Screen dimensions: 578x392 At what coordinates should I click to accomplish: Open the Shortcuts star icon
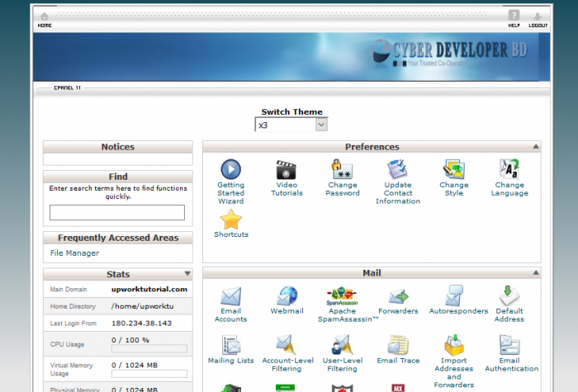pos(230,220)
